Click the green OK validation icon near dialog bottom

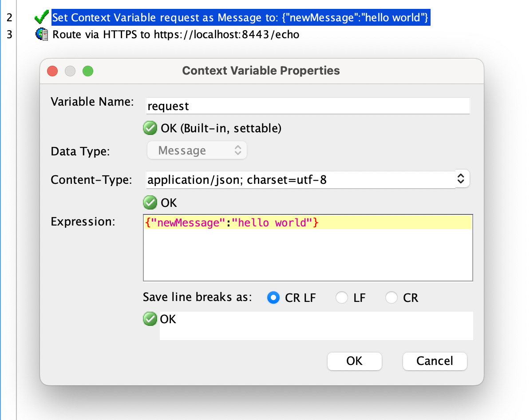tap(150, 319)
